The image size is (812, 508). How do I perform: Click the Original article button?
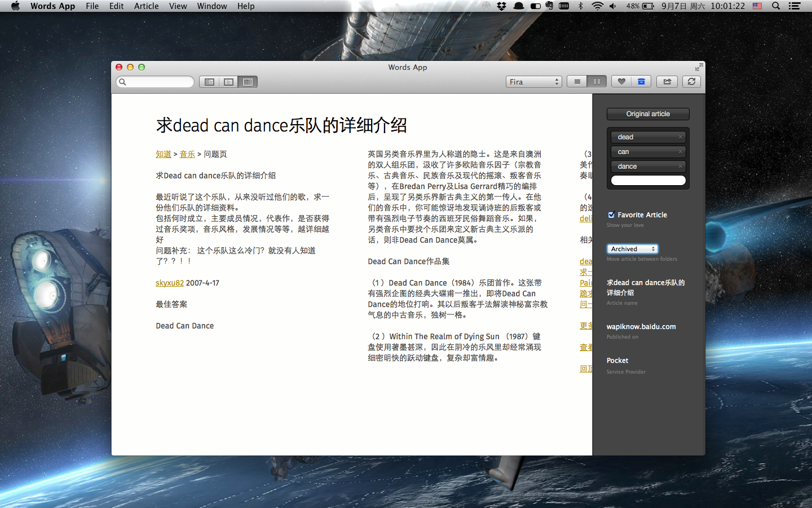click(x=648, y=114)
